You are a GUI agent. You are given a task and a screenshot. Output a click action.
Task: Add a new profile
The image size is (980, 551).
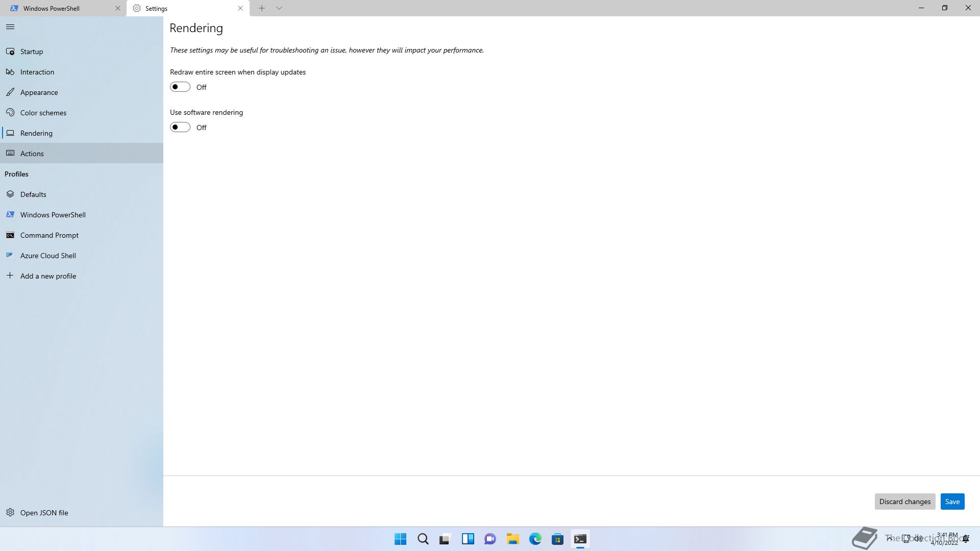(x=48, y=276)
